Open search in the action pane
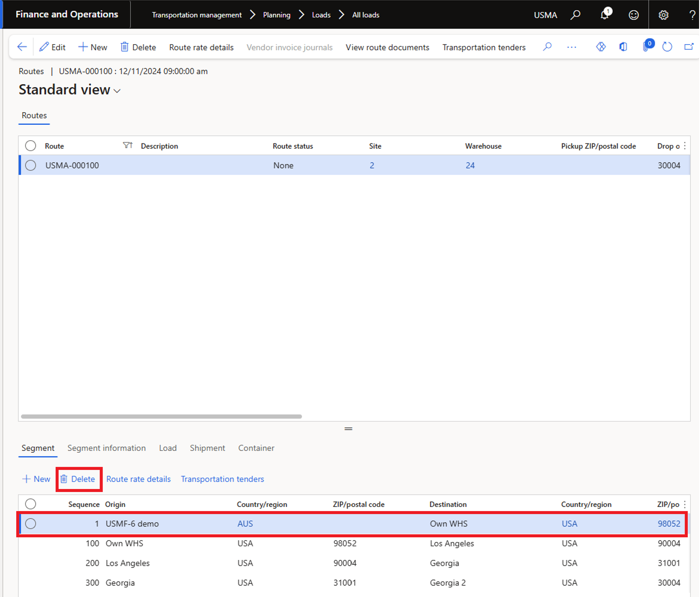 547,47
